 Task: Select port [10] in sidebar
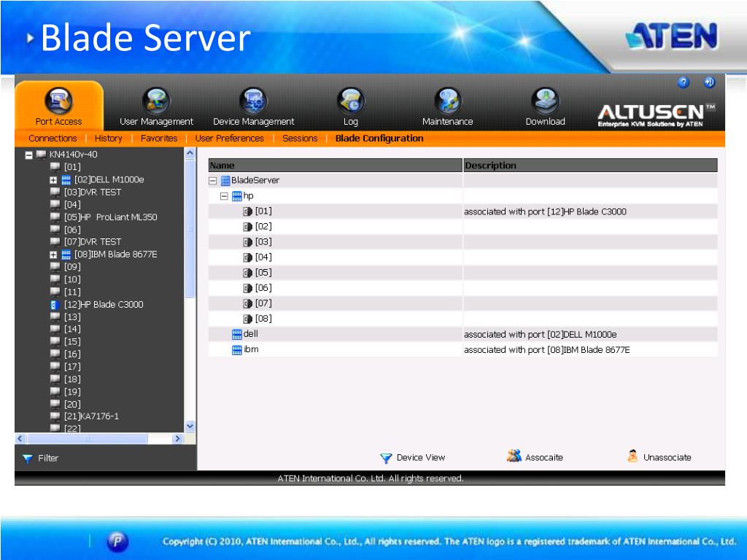click(72, 279)
